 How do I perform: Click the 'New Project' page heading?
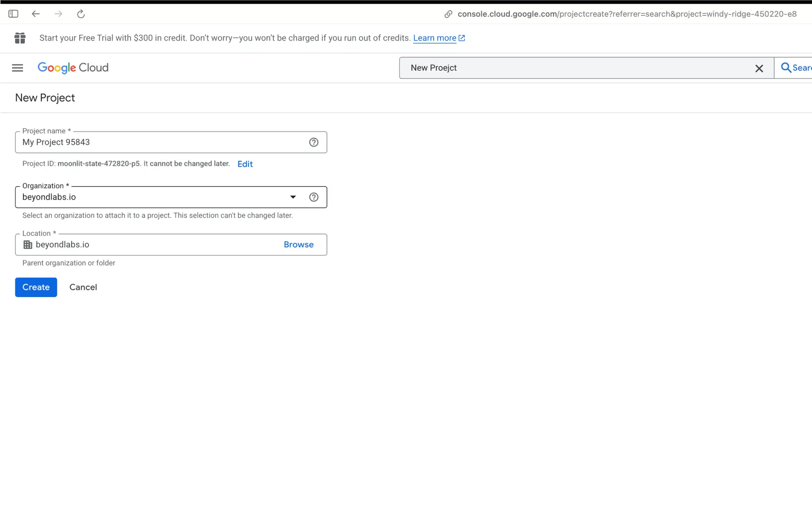point(45,98)
